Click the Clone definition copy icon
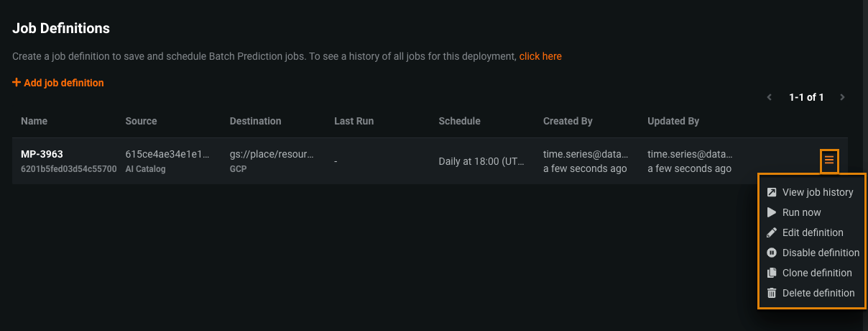This screenshot has height=331, width=868. point(772,273)
